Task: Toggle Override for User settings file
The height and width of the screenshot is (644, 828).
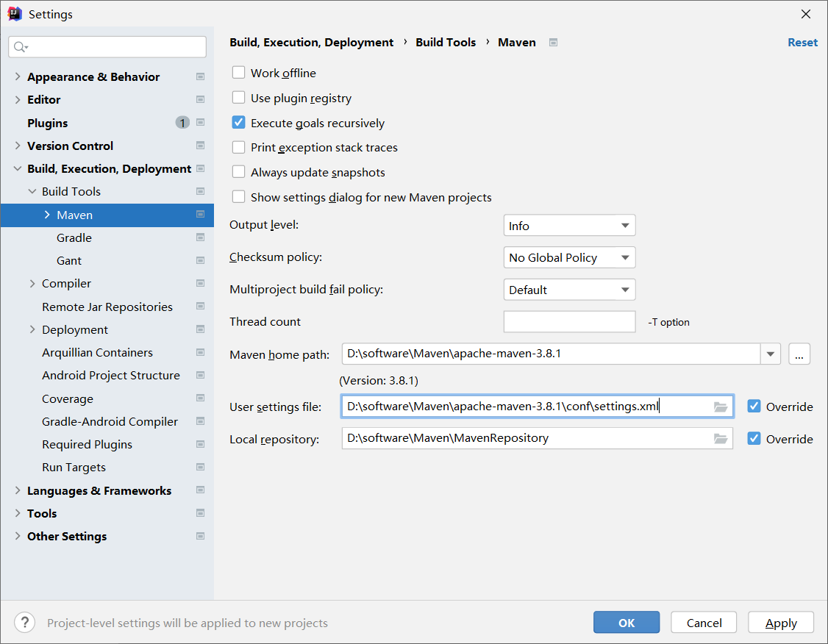Action: pyautogui.click(x=754, y=407)
